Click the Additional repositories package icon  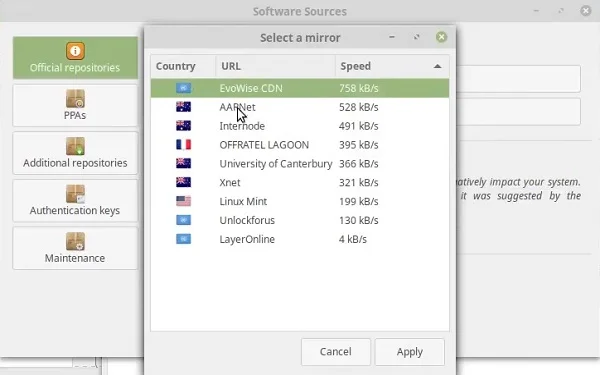pyautogui.click(x=75, y=146)
